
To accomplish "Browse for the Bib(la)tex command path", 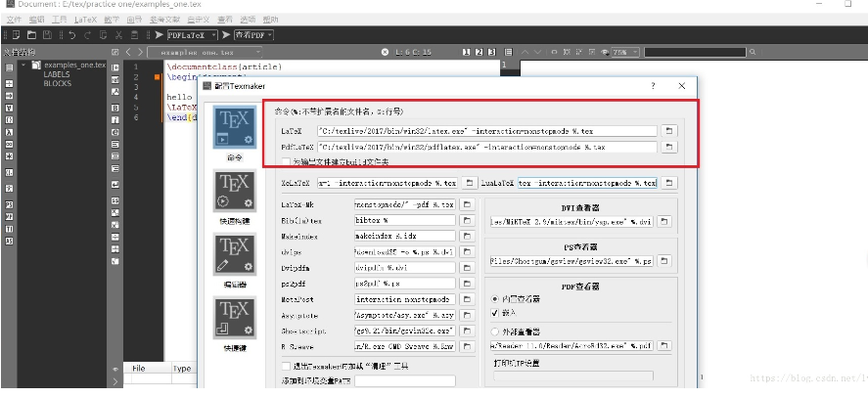I will pos(467,220).
